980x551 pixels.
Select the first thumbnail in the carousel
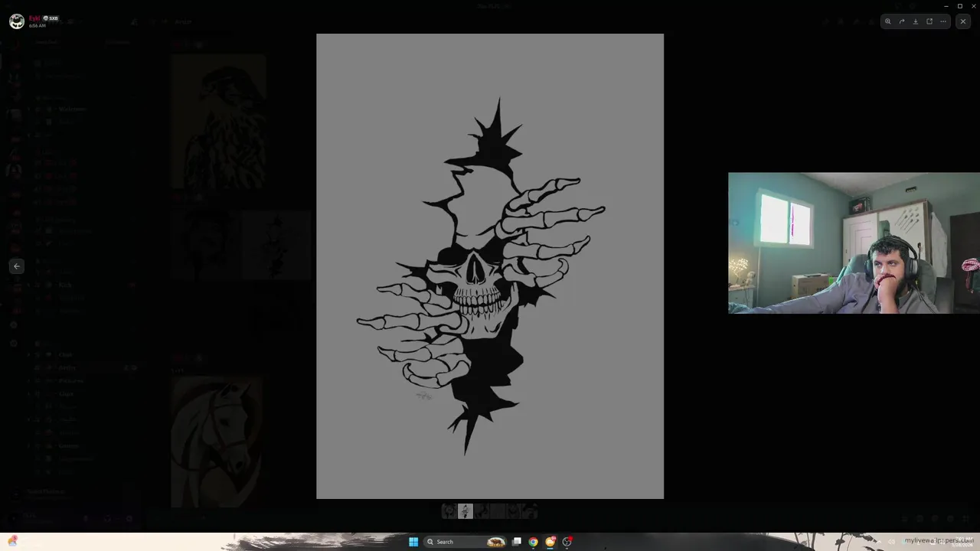[x=449, y=511]
